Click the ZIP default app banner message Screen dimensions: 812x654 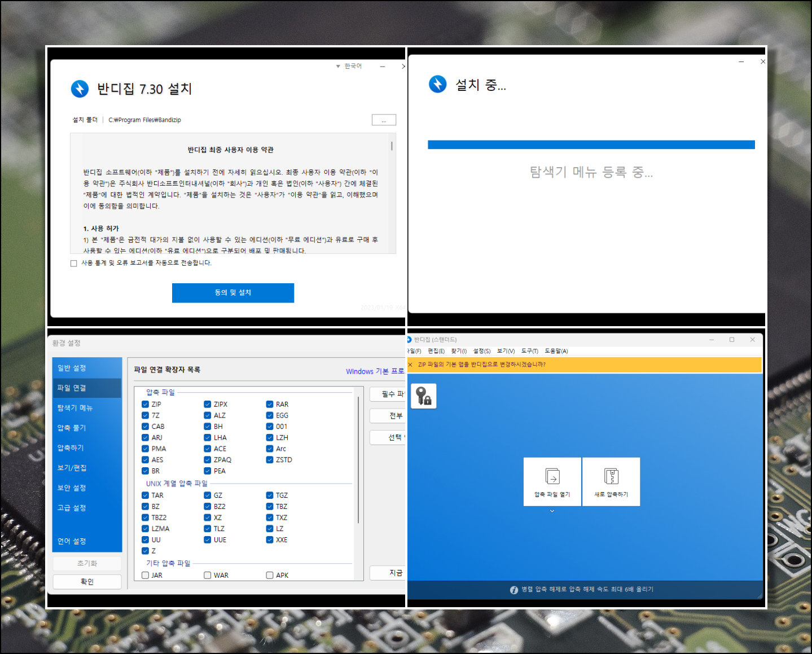click(x=482, y=365)
